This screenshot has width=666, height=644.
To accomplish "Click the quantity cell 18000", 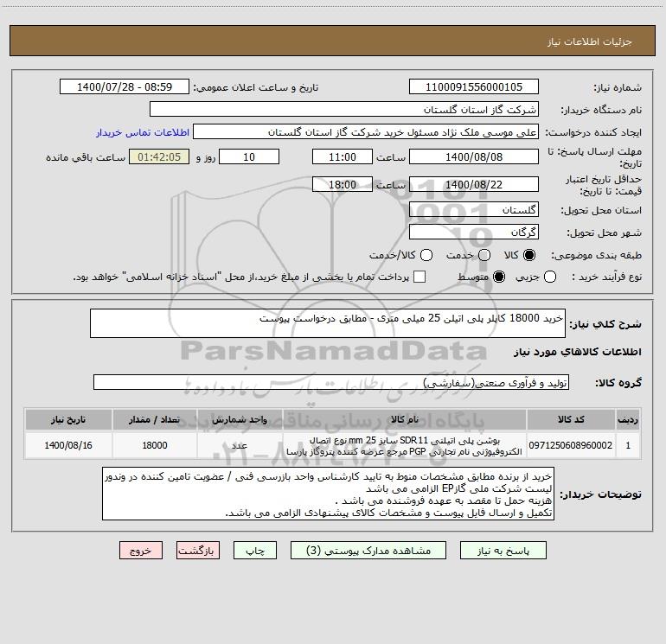I will tap(155, 445).
